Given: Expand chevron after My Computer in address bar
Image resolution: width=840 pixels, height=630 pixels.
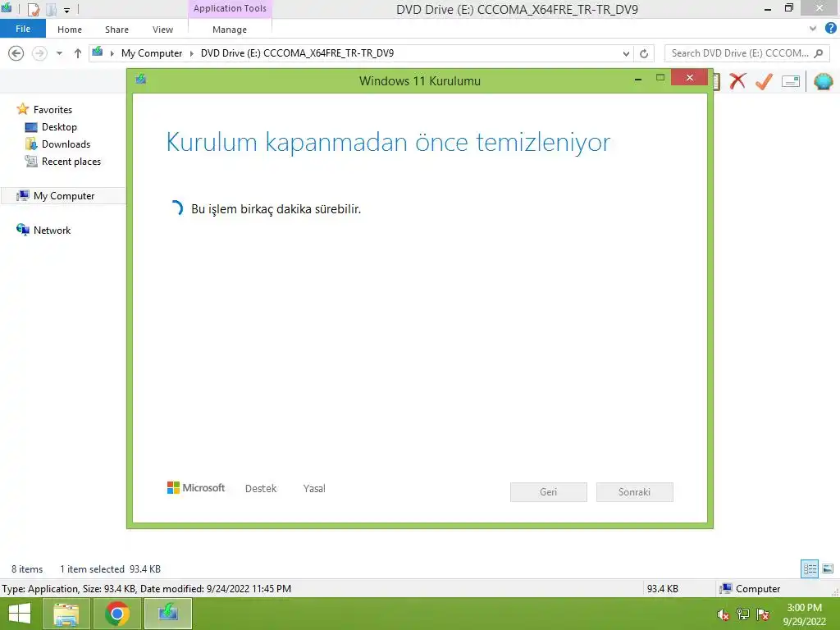Looking at the screenshot, I should (x=192, y=53).
